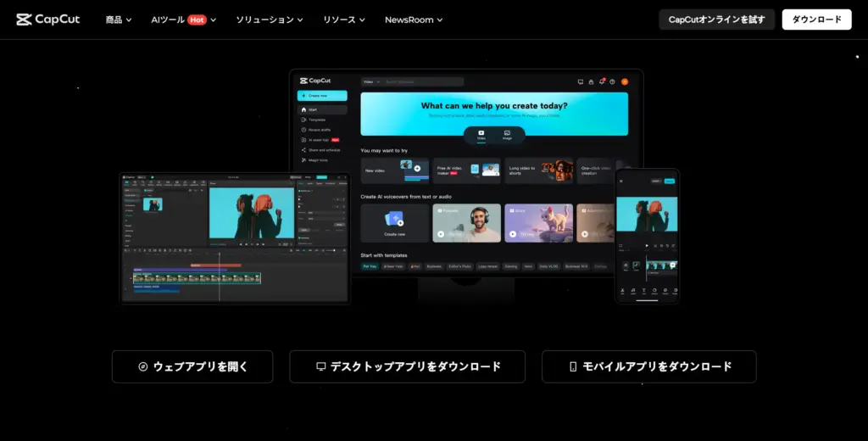Click the orange profile avatar in the mockup
This screenshot has height=441, width=868.
coord(625,81)
